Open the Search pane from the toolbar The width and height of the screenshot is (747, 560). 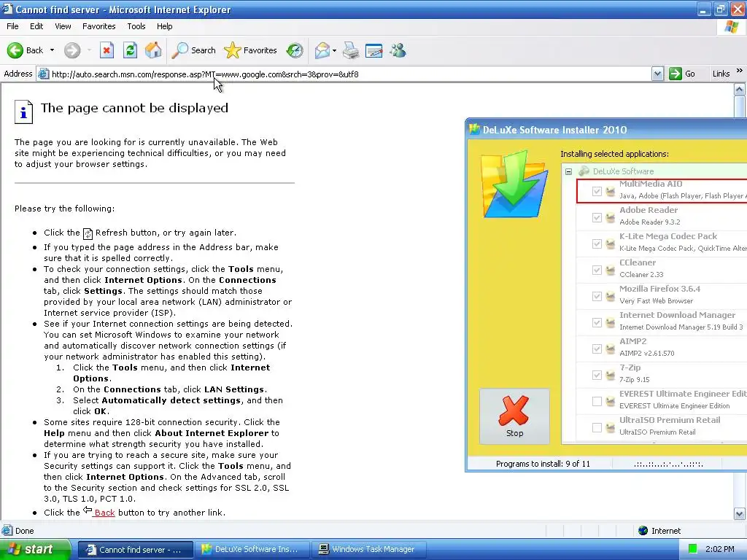pyautogui.click(x=194, y=50)
